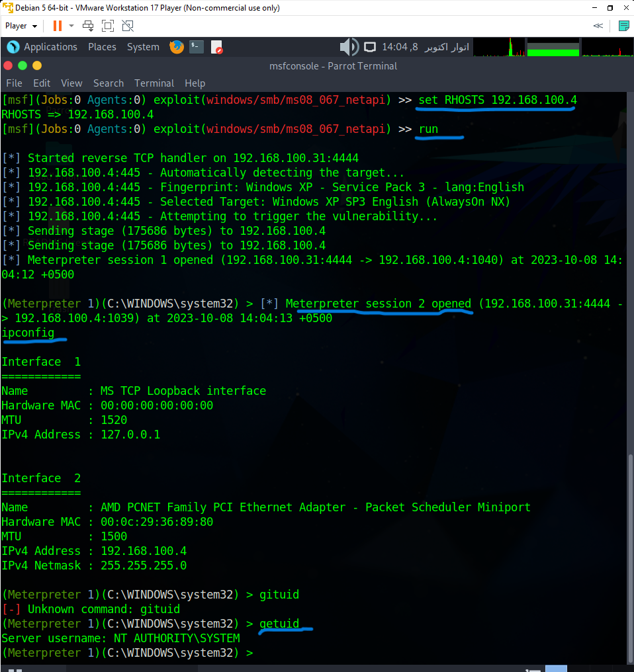The width and height of the screenshot is (634, 672).
Task: Click 'Unknown command: gituid' error line
Action: tap(91, 610)
